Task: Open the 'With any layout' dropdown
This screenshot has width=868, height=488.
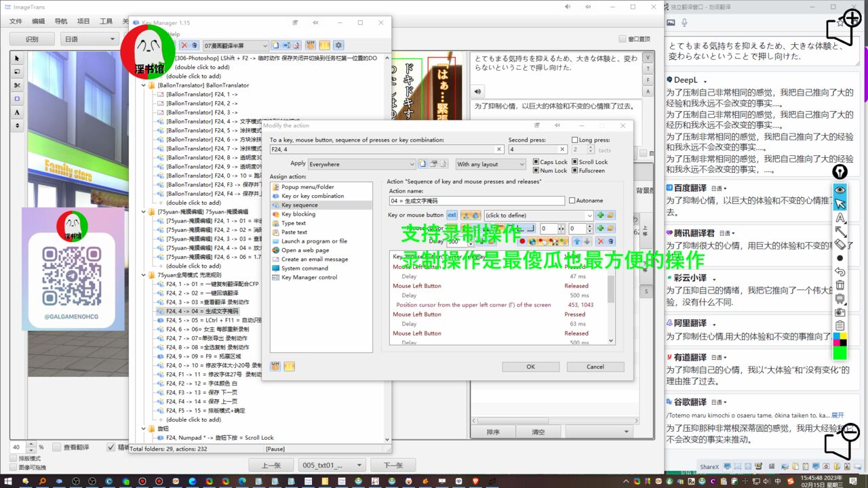Action: tap(490, 164)
